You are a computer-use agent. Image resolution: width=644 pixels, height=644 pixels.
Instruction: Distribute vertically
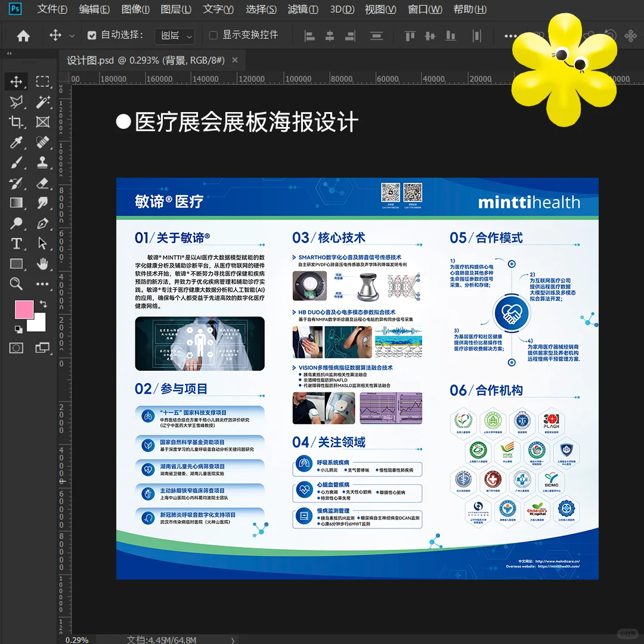pos(376,36)
